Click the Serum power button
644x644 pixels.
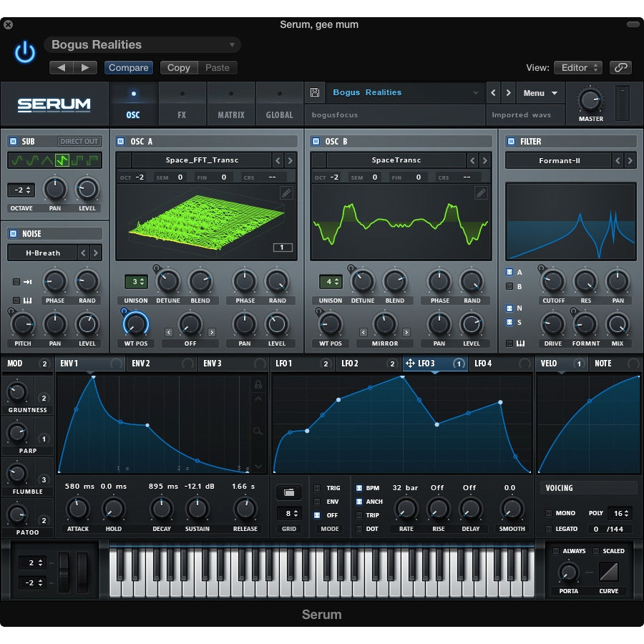pos(24,52)
